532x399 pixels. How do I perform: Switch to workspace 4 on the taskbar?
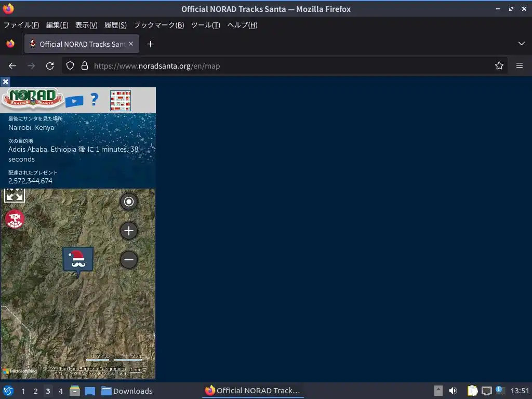click(61, 391)
